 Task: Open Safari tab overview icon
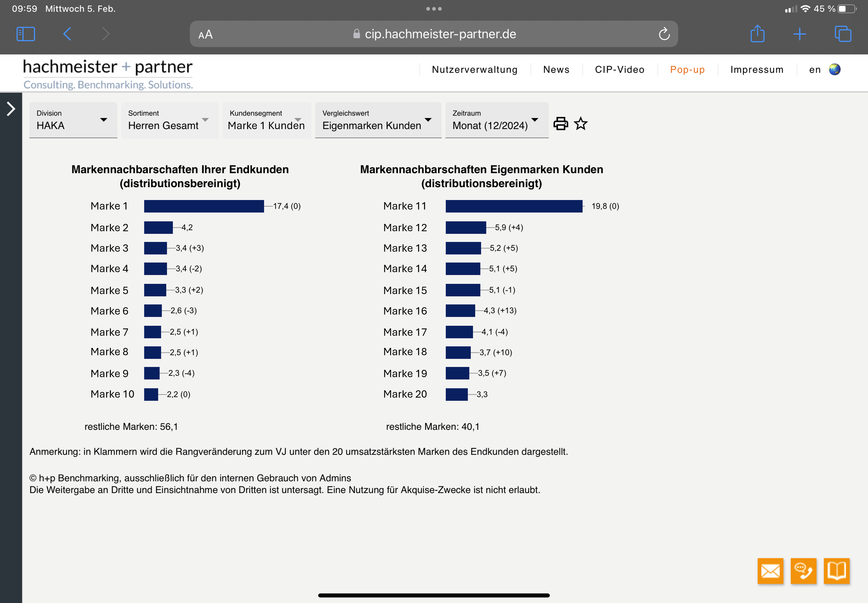(x=843, y=34)
